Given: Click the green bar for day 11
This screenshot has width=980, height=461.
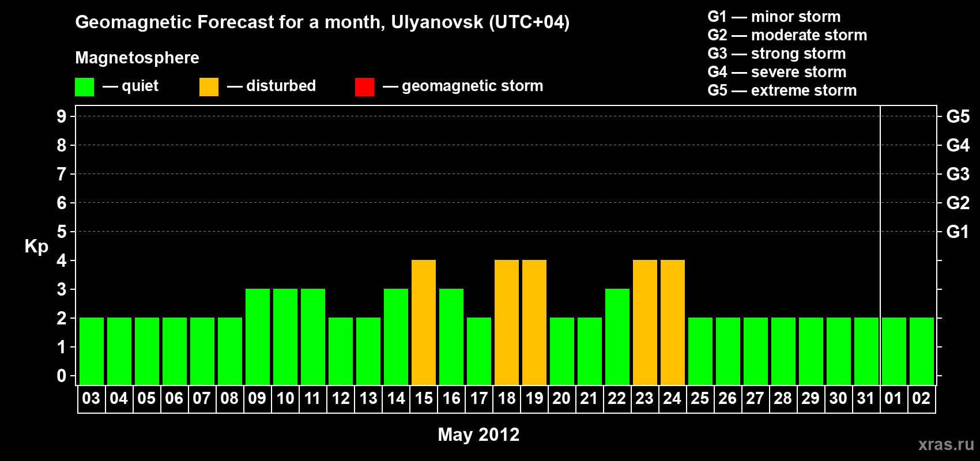Looking at the screenshot, I should click(313, 337).
